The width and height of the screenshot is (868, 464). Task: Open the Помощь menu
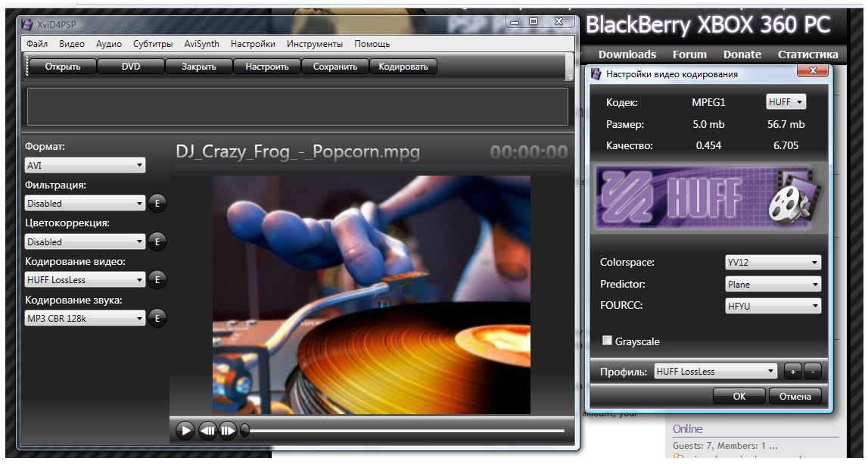(372, 44)
